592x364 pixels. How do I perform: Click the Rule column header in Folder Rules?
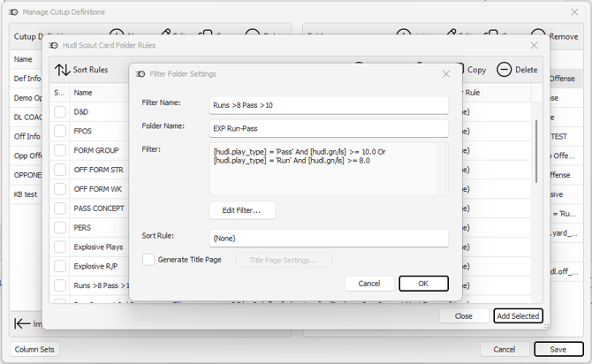pyautogui.click(x=473, y=93)
